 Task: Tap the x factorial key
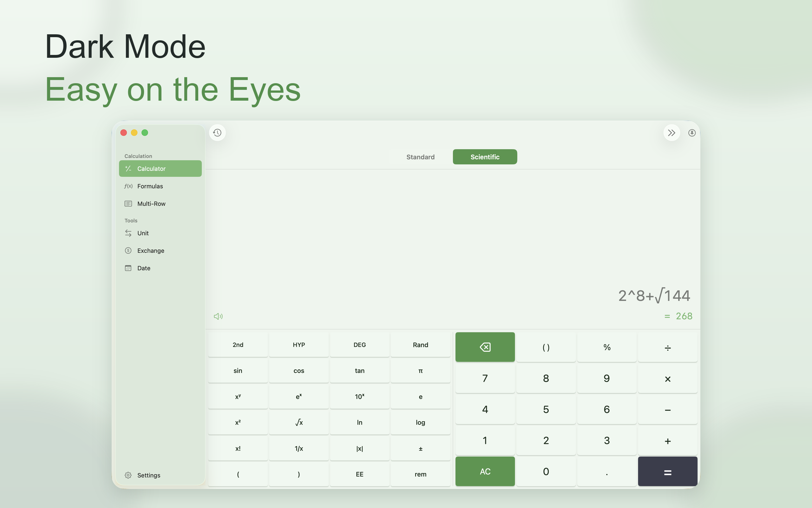(x=238, y=448)
